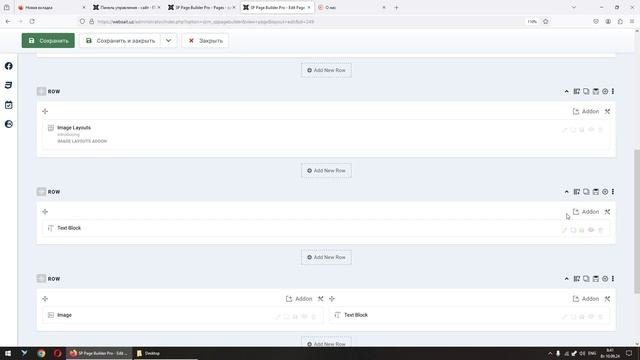Switch to the Панель управления browser tab
The height and width of the screenshot is (360, 640).
click(x=127, y=7)
